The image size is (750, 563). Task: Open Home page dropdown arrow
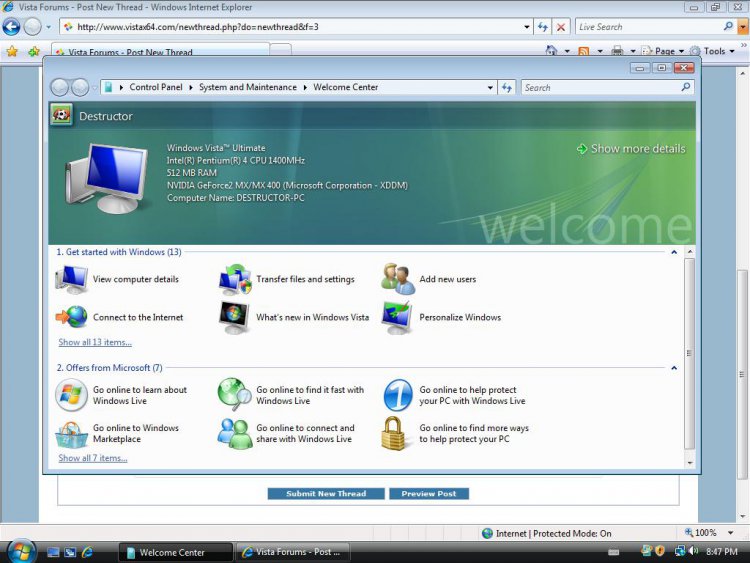pos(567,51)
